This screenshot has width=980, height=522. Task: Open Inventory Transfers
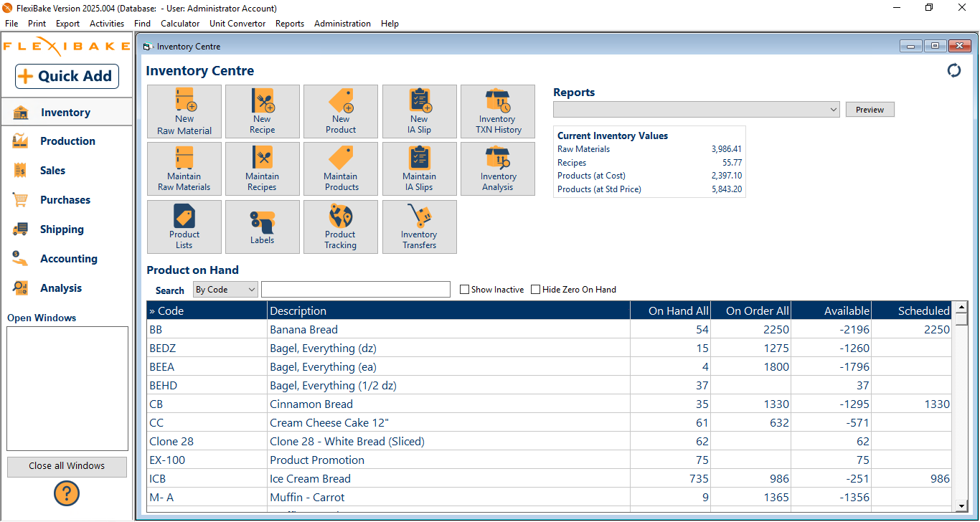point(420,227)
